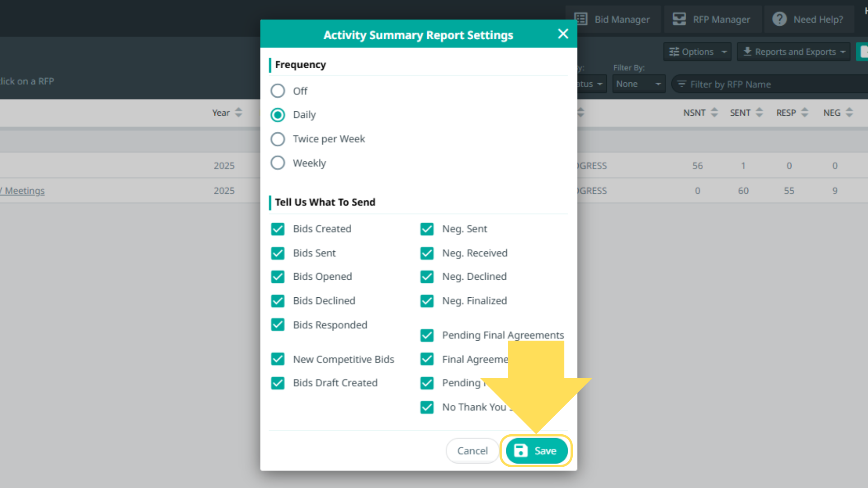Click the Need Help question mark icon
This screenshot has width=868, height=488.
pos(779,19)
